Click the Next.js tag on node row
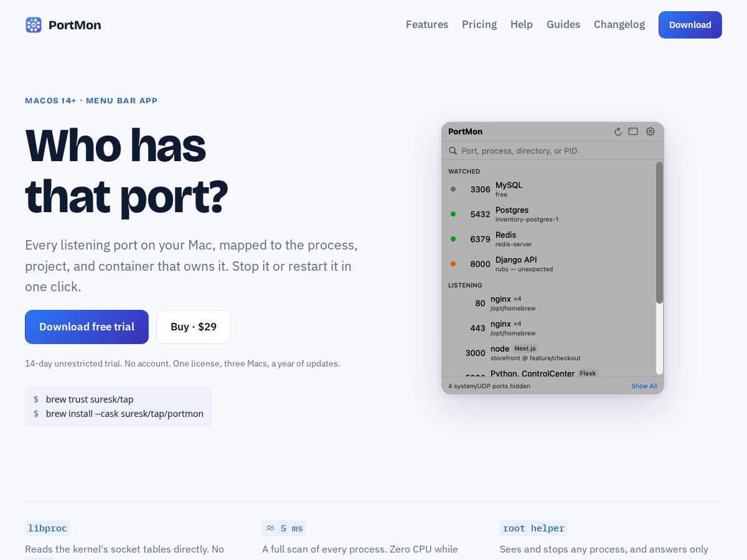The height and width of the screenshot is (560, 747). coord(525,348)
